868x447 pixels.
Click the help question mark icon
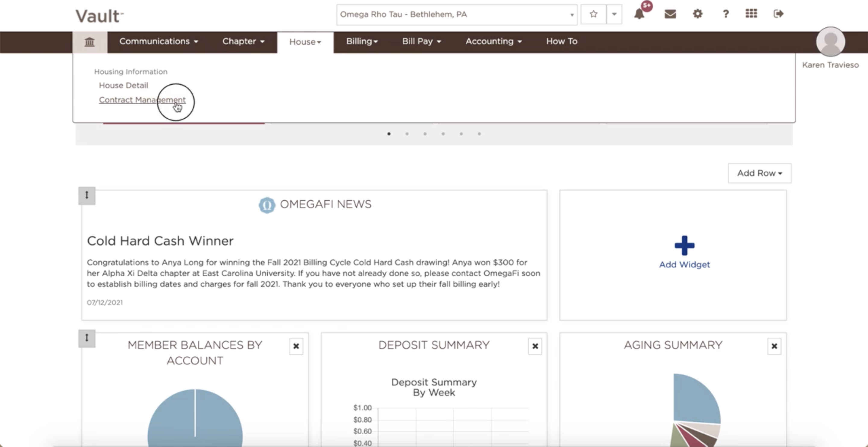pos(725,14)
